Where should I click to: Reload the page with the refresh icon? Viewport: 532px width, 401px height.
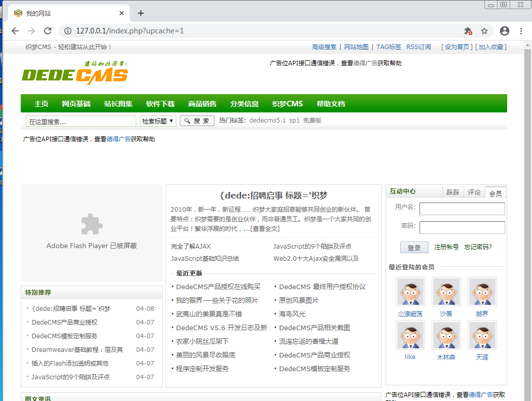(x=48, y=30)
